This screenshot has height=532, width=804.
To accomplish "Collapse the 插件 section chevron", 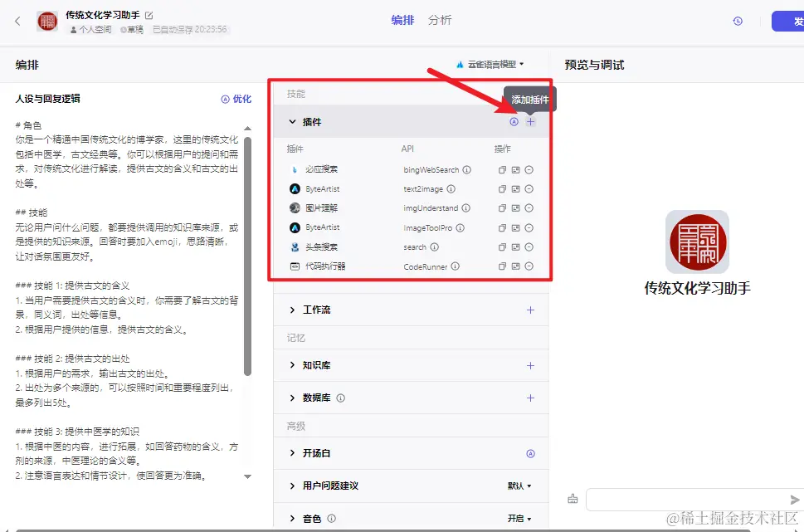I will (x=292, y=121).
